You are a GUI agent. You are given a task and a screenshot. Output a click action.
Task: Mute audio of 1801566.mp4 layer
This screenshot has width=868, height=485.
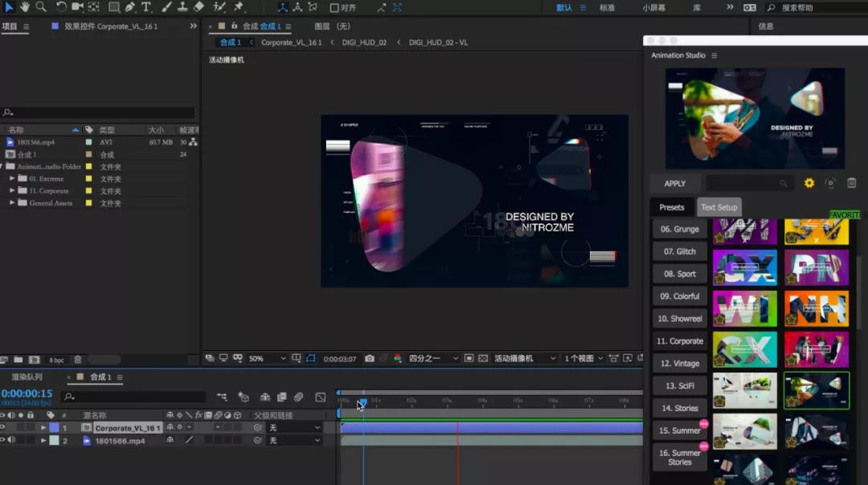click(x=11, y=440)
